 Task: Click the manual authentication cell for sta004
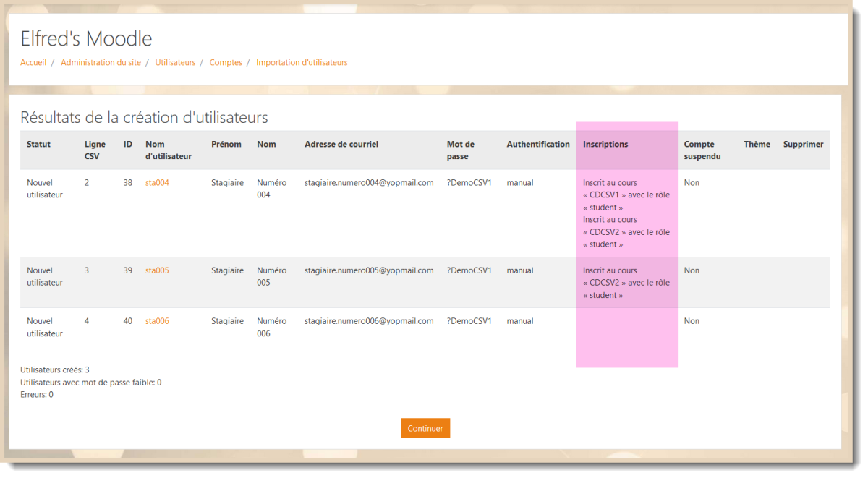[x=520, y=183]
